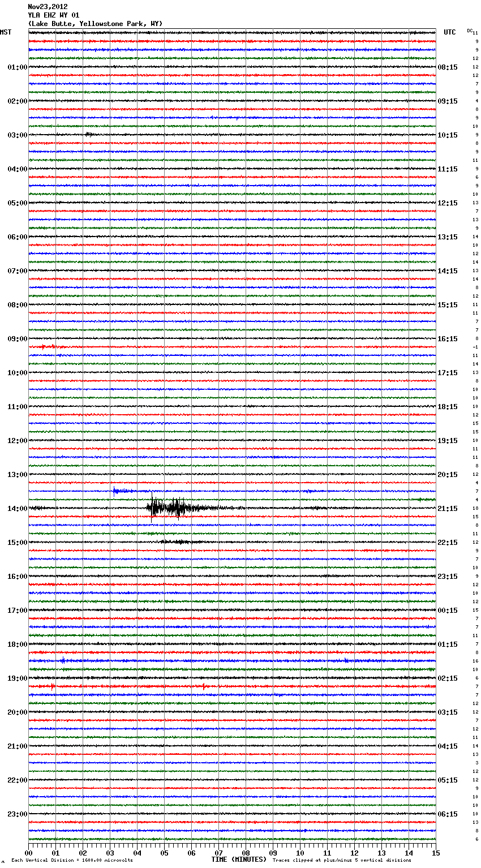Click the "06:15" UTC time label

(448, 814)
